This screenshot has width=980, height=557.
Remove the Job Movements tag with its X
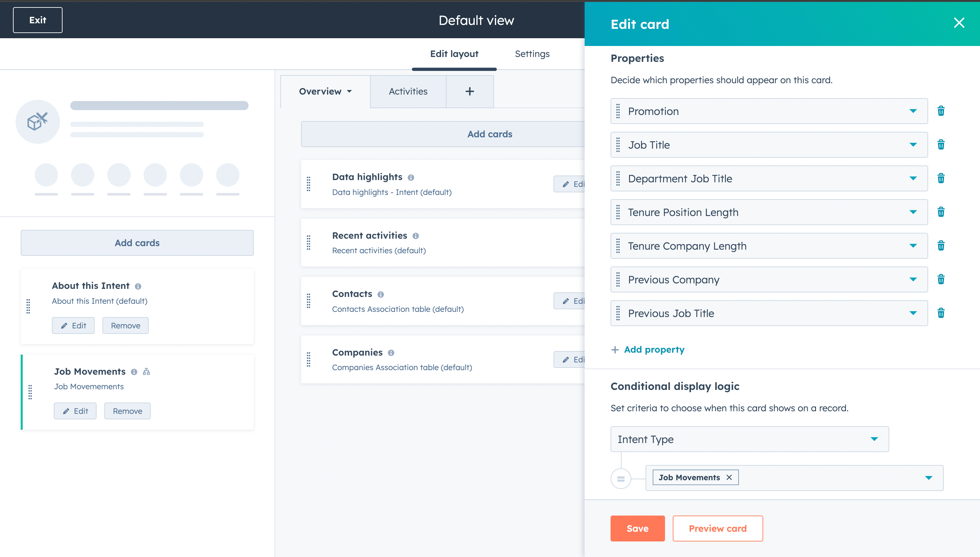pyautogui.click(x=729, y=477)
